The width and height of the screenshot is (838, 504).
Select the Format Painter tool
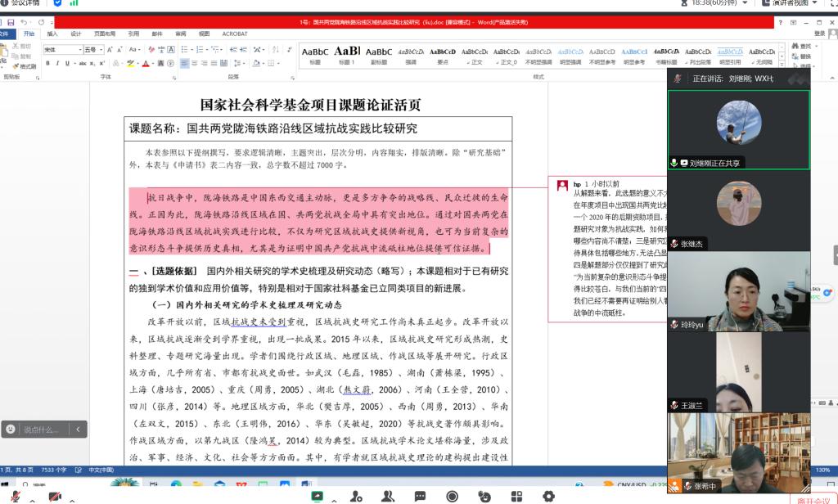[x=25, y=66]
